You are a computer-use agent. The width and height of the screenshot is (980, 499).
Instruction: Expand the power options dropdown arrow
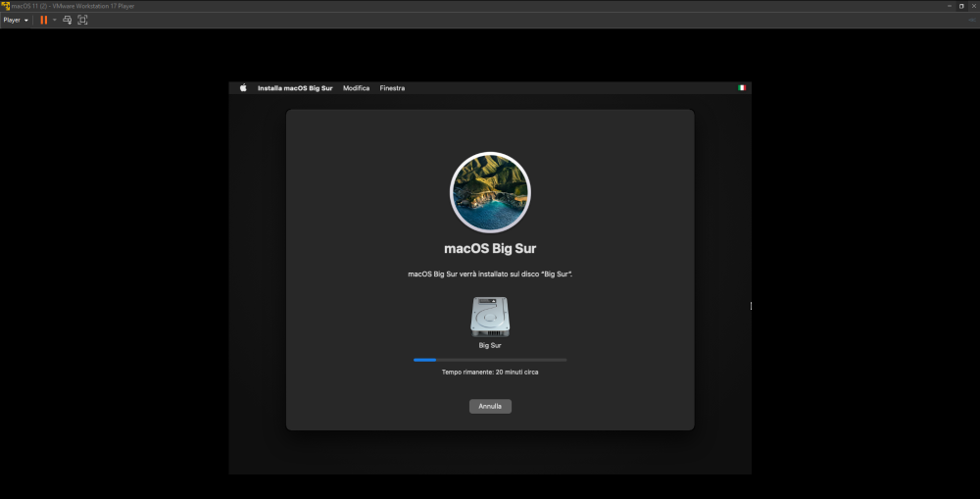(54, 20)
